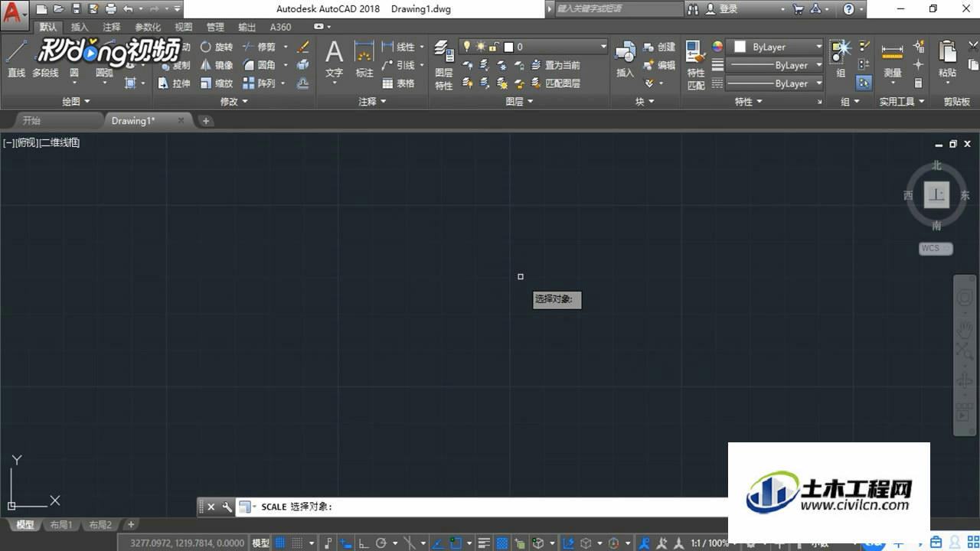This screenshot has width=980, height=551.
Task: Toggle polar tracking in status bar
Action: click(x=381, y=543)
